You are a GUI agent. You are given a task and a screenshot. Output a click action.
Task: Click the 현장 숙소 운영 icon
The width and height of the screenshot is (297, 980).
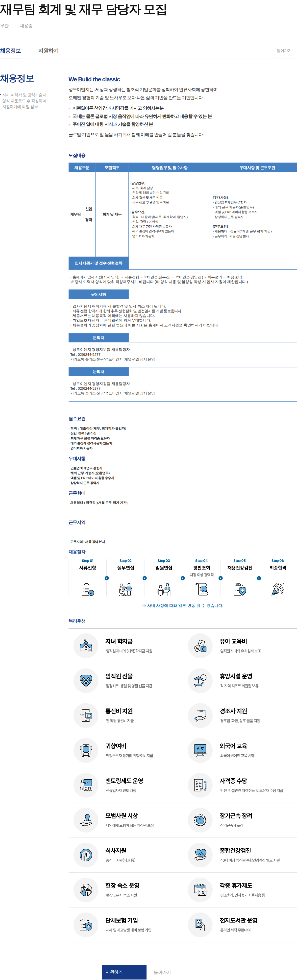(x=86, y=890)
